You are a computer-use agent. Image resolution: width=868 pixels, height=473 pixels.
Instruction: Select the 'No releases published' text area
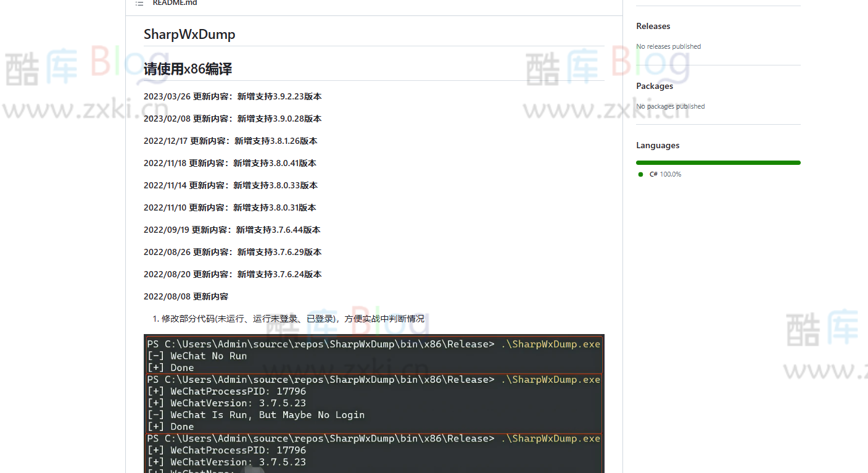tap(668, 46)
